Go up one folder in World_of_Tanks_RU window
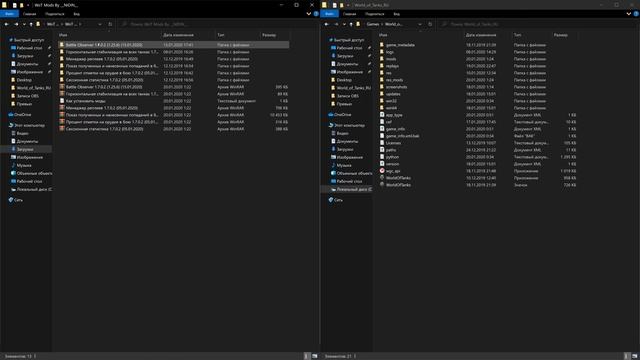 coord(351,24)
